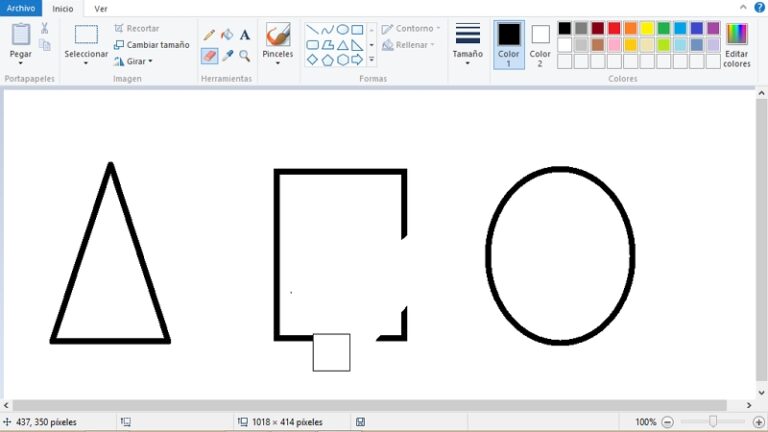Open the Contorno dropdown

(x=411, y=28)
